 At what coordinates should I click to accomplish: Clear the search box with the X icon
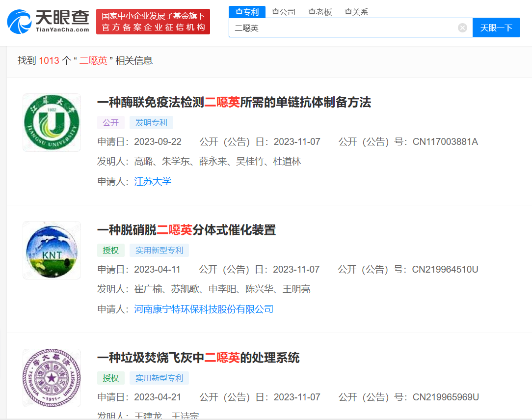click(x=462, y=28)
